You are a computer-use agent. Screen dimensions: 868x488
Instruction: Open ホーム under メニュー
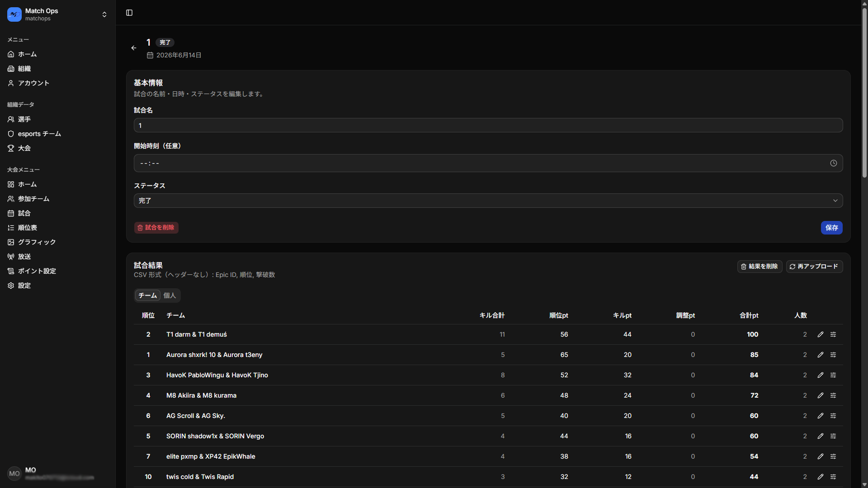[x=58, y=54]
